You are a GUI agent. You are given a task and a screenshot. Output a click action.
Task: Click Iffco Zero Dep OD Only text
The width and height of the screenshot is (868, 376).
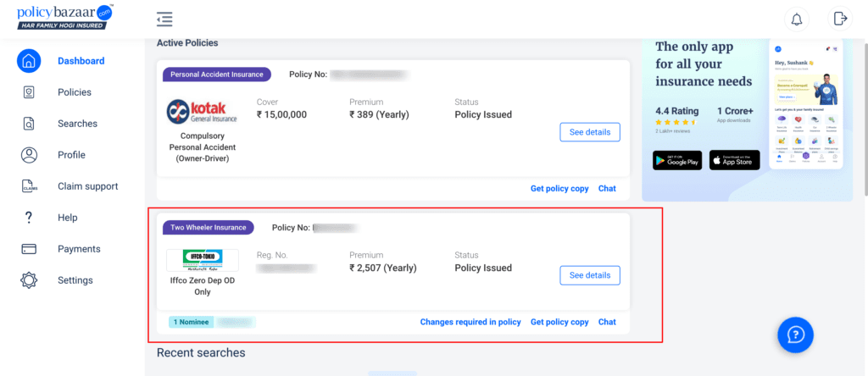[x=203, y=286]
